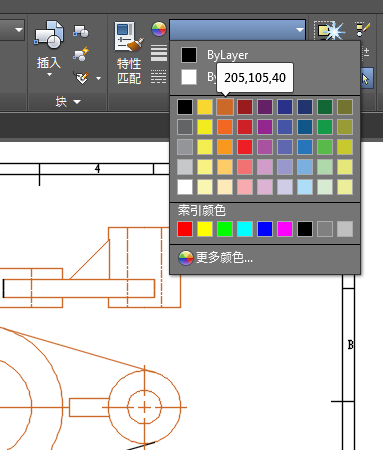Click the object color wheel icon

[x=159, y=29]
